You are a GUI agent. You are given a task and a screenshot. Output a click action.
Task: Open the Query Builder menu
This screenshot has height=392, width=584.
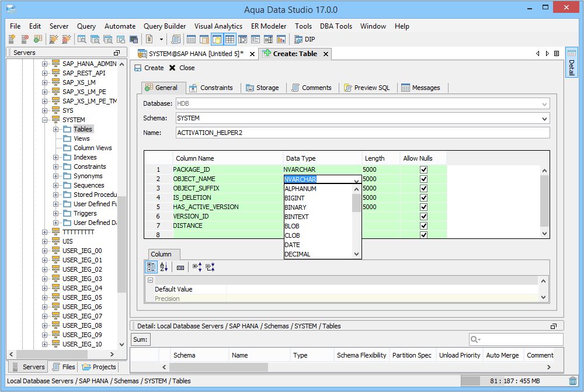(x=165, y=26)
